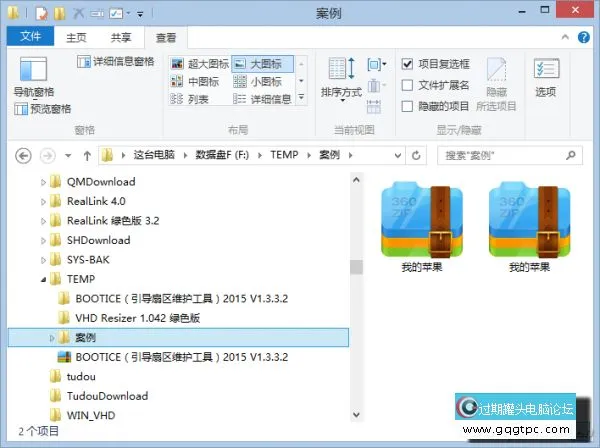This screenshot has width=600, height=448.
Task: Select VHD Resizer 1.042 绿色版 folder
Action: click(129, 318)
